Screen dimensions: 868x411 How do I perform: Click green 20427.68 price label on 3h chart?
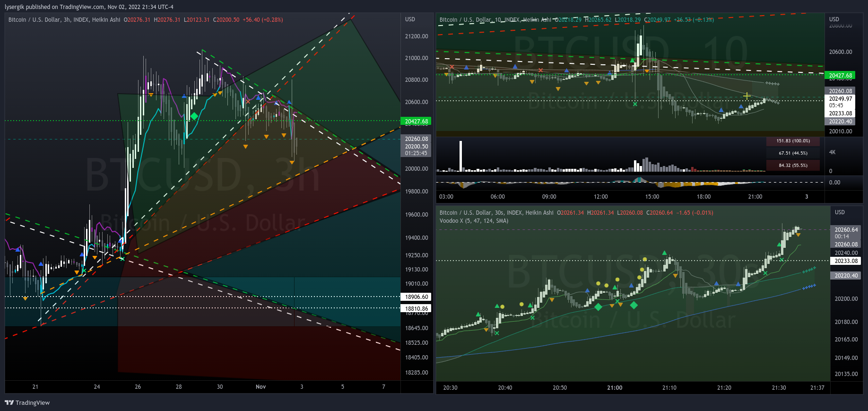click(x=416, y=121)
